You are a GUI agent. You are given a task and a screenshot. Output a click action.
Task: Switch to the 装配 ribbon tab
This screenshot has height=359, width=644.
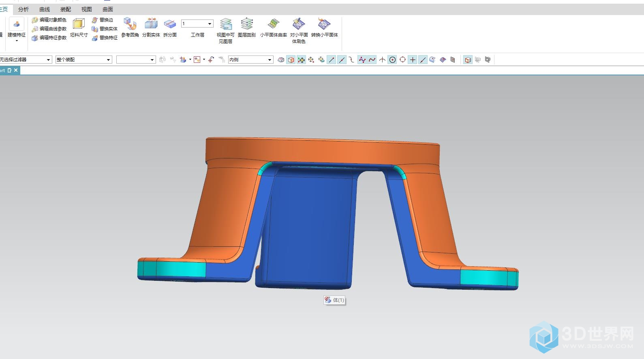tap(66, 9)
